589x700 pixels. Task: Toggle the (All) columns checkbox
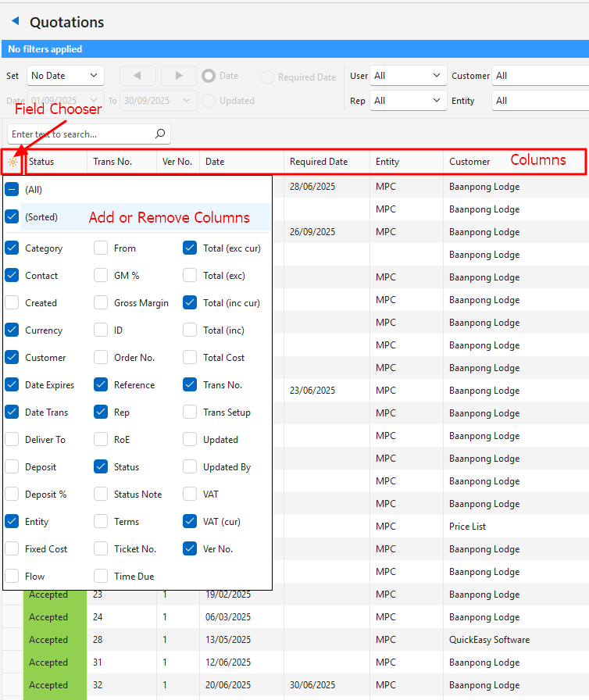pyautogui.click(x=12, y=190)
